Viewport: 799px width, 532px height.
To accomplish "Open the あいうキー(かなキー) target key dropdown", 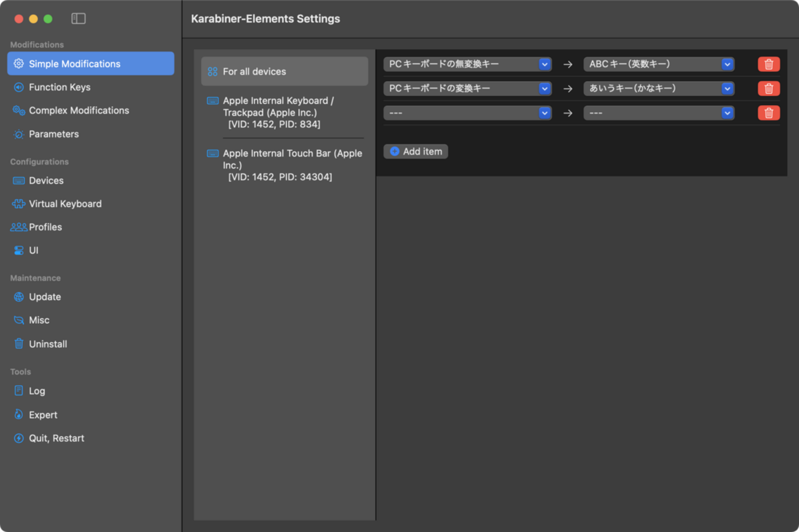I will 659,88.
